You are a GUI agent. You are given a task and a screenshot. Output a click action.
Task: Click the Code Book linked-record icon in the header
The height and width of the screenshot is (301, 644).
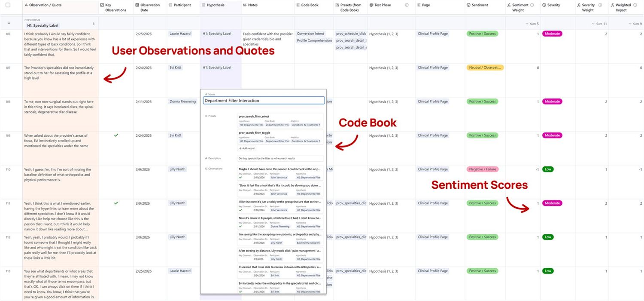click(298, 5)
